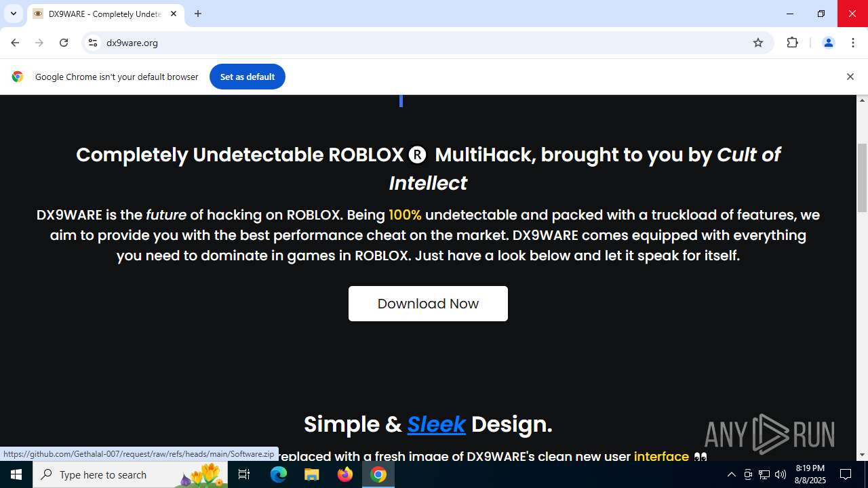This screenshot has height=488, width=868.
Task: Select the DX9WARE browser tab
Action: click(105, 14)
